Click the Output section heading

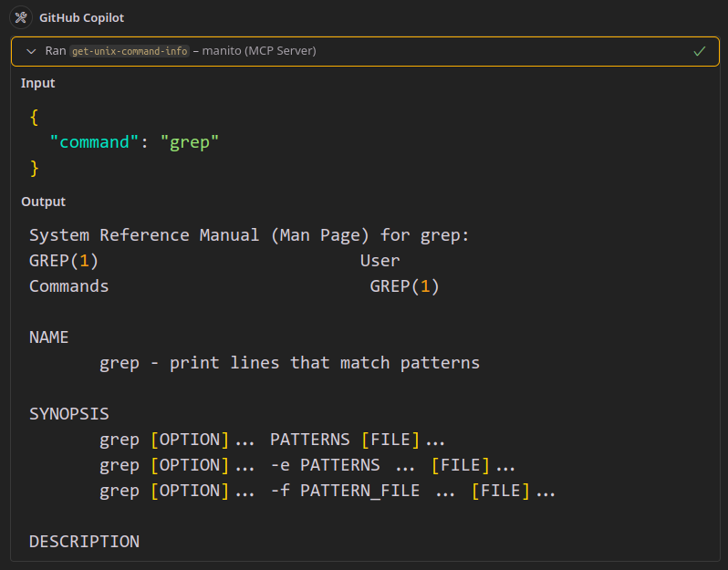point(44,202)
